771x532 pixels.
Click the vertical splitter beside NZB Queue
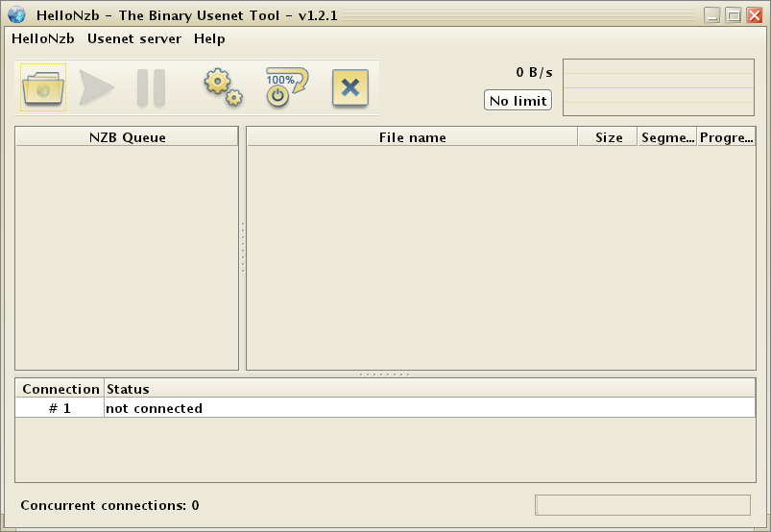click(242, 248)
